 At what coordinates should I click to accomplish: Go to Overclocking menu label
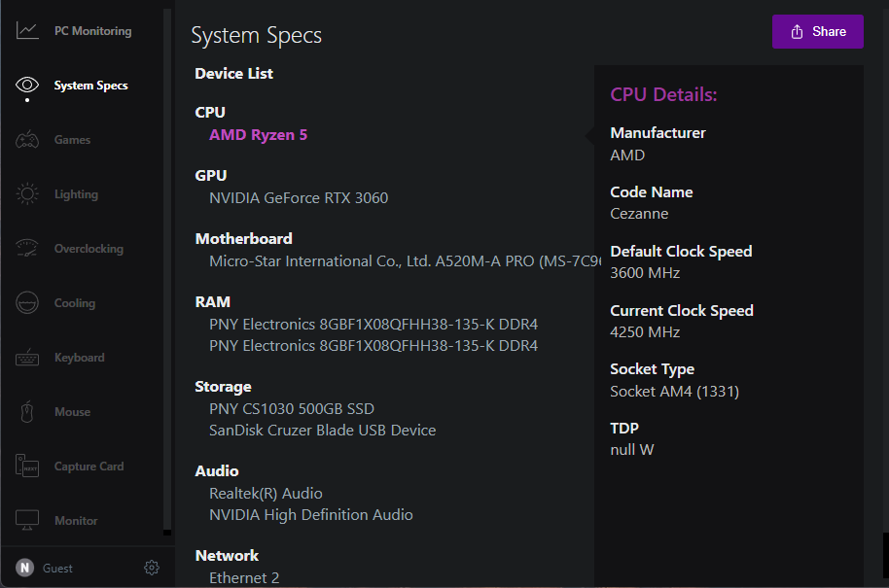pos(89,249)
